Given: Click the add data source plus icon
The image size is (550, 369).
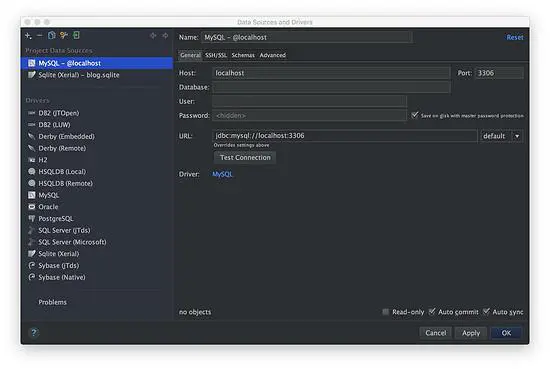Looking at the screenshot, I should 28,36.
